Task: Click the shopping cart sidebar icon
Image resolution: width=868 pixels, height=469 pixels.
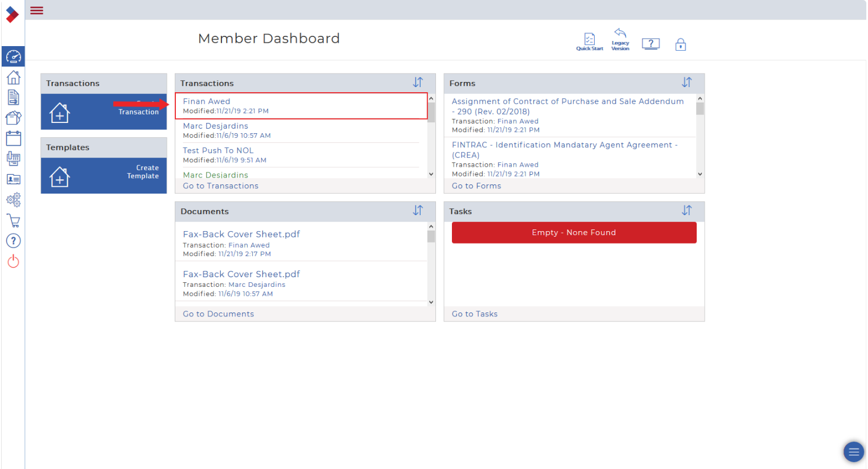Action: tap(13, 221)
